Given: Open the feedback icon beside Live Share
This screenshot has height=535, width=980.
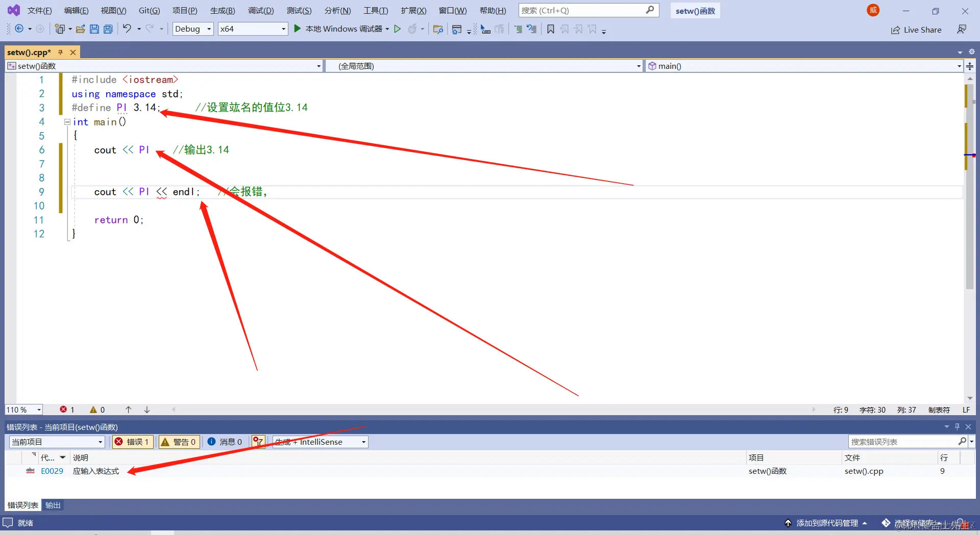Looking at the screenshot, I should [x=962, y=30].
